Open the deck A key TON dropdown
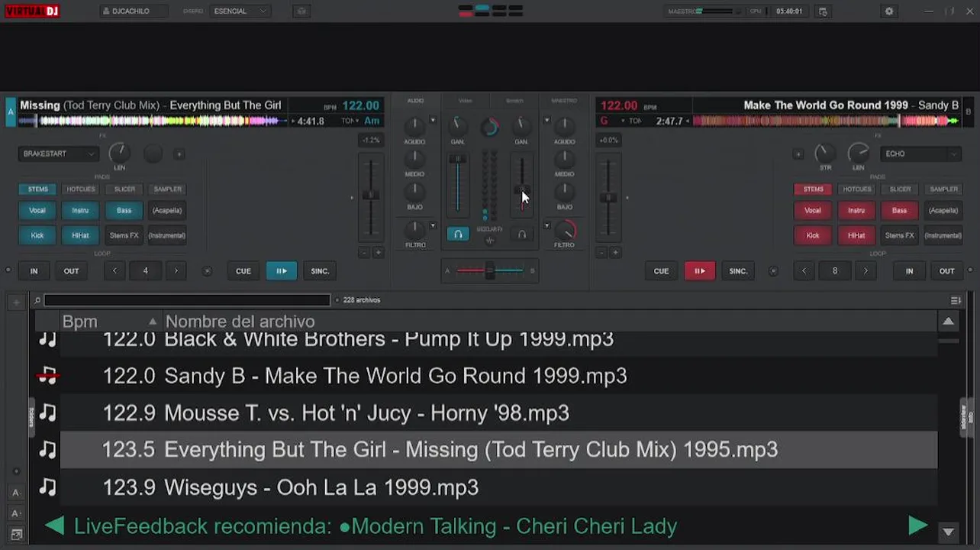 tap(350, 121)
